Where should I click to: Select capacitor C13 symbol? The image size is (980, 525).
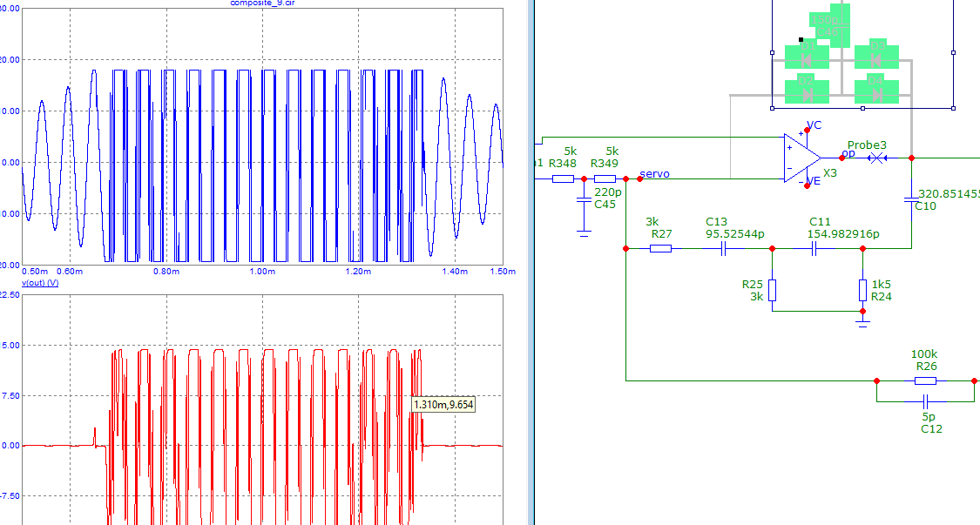point(724,249)
